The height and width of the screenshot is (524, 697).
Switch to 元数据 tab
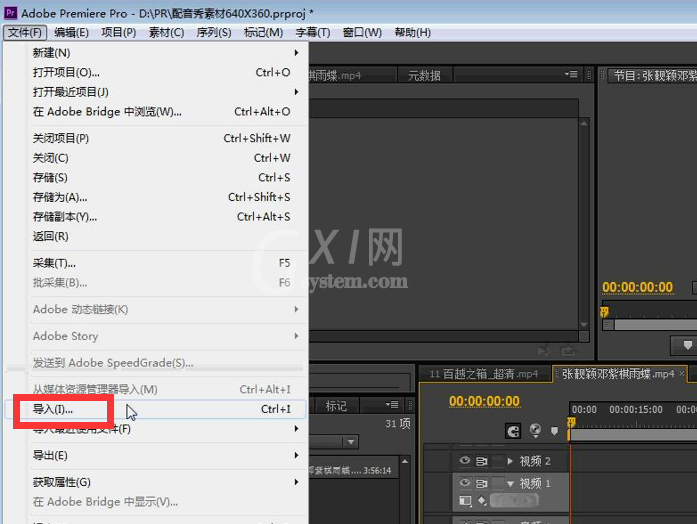pyautogui.click(x=425, y=76)
